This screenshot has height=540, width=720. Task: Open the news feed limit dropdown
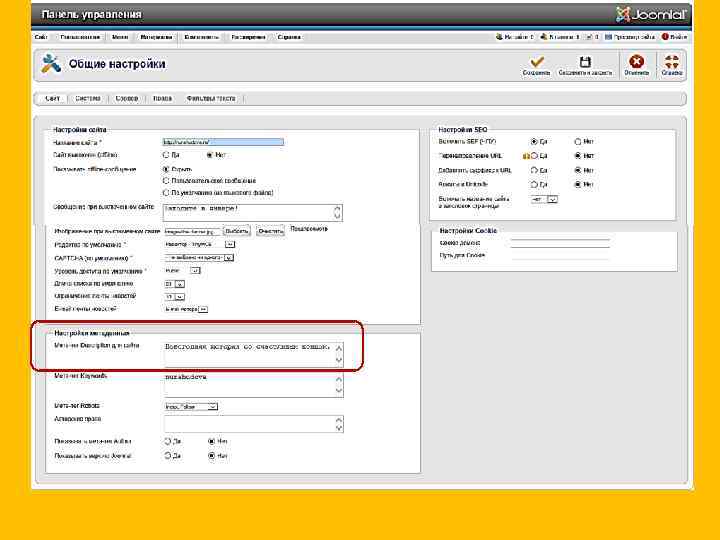tap(174, 297)
